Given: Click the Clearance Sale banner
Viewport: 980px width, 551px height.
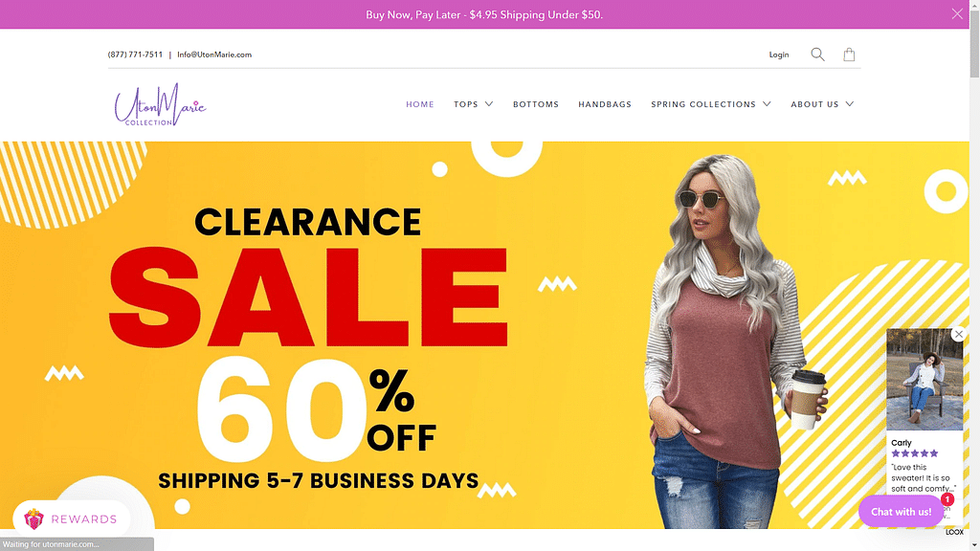Looking at the screenshot, I should point(484,335).
